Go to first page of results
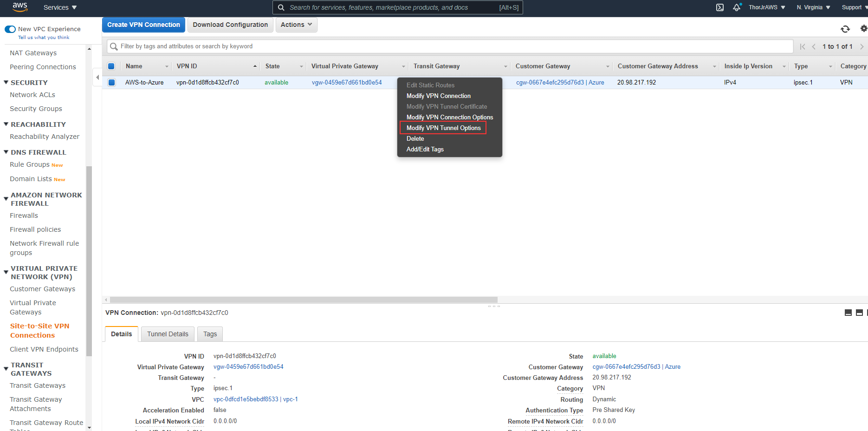 click(803, 46)
